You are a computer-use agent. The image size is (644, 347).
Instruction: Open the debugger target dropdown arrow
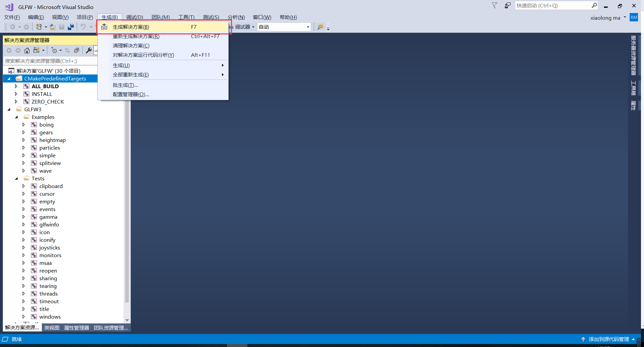[x=253, y=27]
